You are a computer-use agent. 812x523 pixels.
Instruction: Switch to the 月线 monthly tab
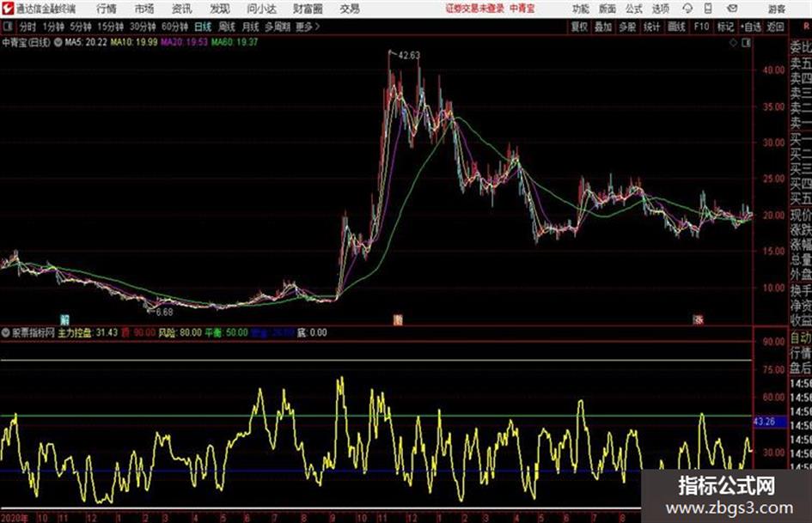click(250, 27)
